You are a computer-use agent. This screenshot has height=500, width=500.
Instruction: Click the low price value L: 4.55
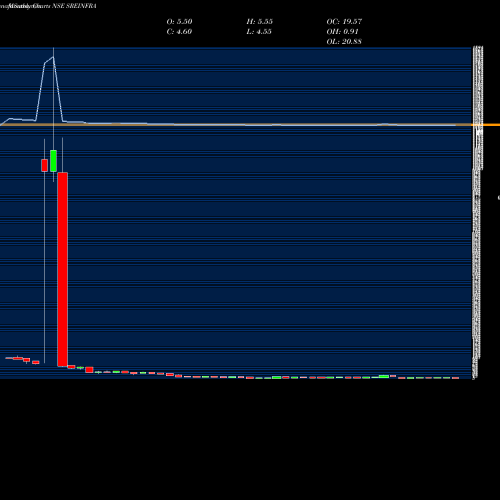[x=259, y=32]
